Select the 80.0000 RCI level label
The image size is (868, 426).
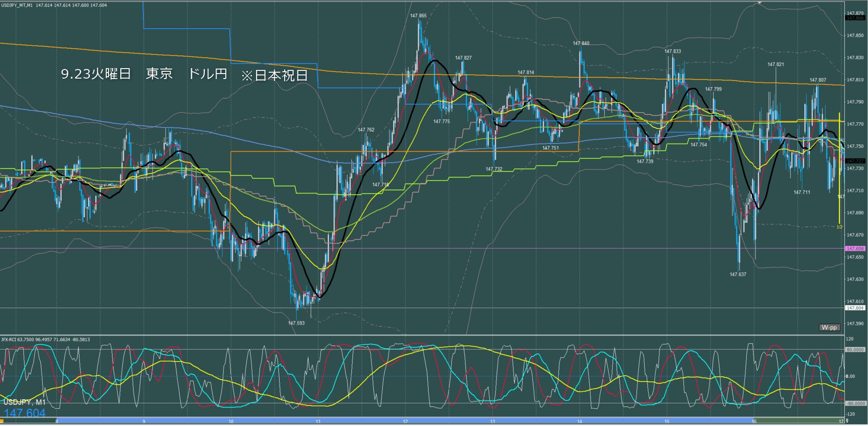pos(855,350)
